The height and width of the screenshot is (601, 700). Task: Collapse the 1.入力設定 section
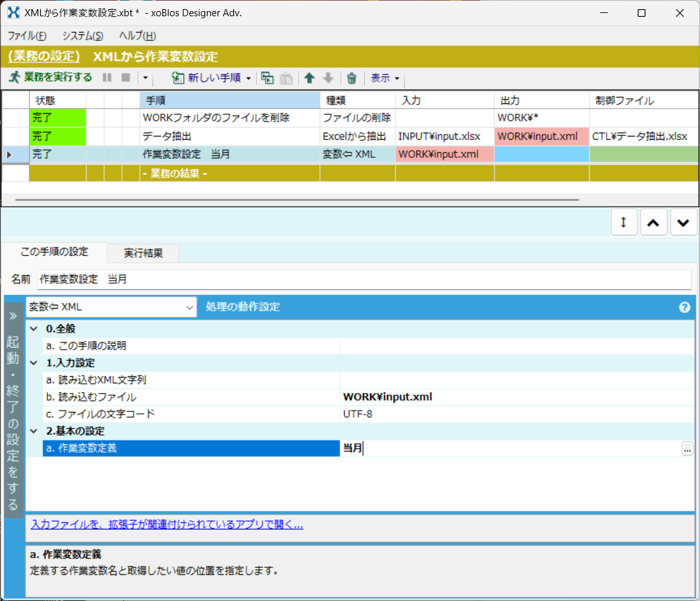(34, 363)
